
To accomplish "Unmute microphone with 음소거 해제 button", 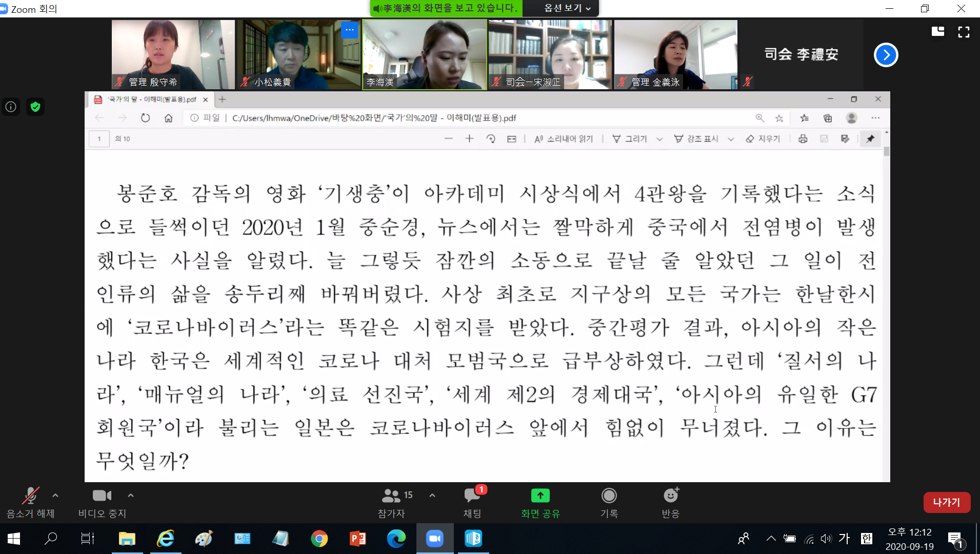I will point(30,502).
